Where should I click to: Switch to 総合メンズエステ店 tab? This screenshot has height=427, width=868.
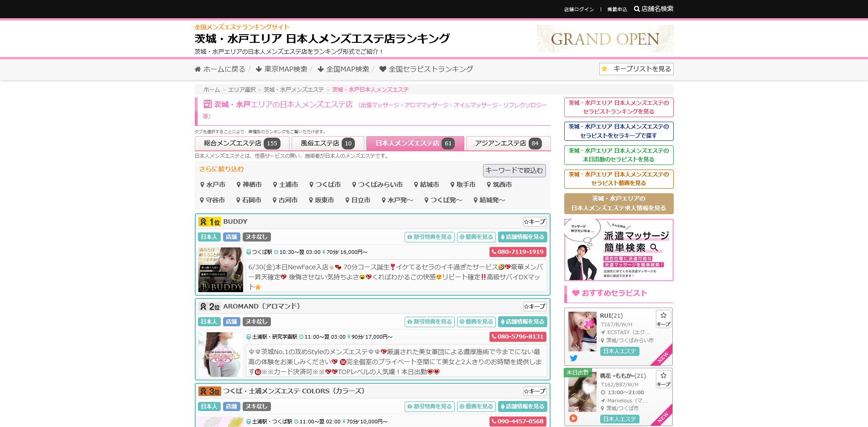click(x=242, y=143)
